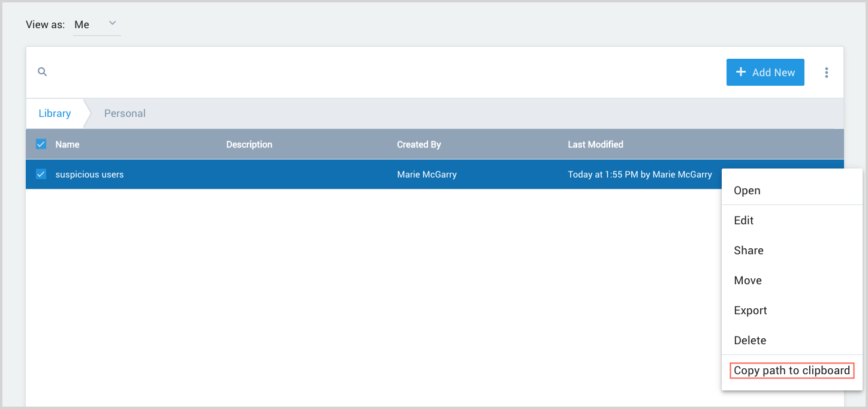This screenshot has height=409, width=868.
Task: Switch to the Personal breadcrumb tab
Action: click(x=125, y=113)
